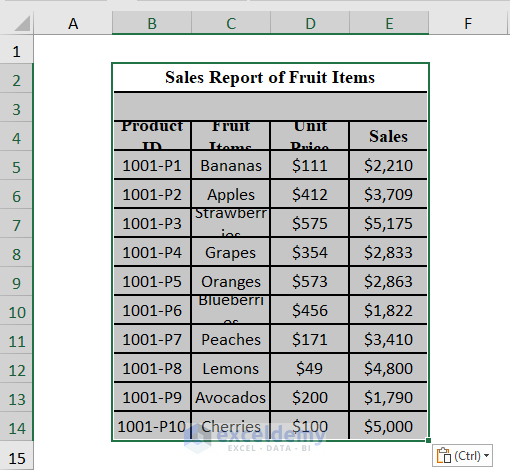Select column B header
510x470 pixels.
(152, 23)
